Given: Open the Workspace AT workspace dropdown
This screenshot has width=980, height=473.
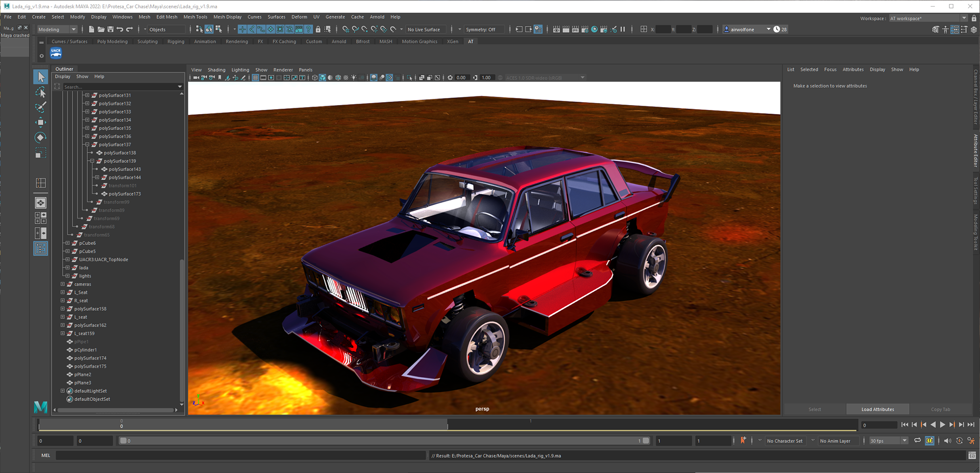Looking at the screenshot, I should pyautogui.click(x=928, y=18).
